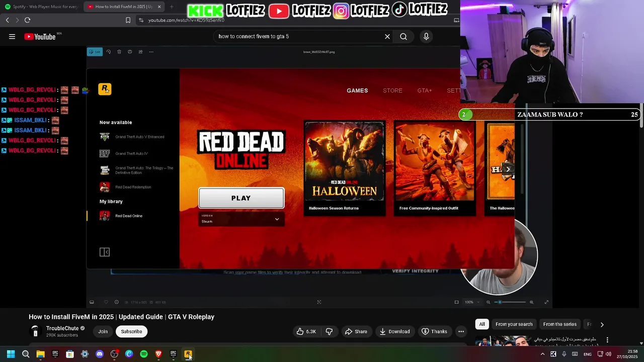Select the browser address bar URL
The height and width of the screenshot is (362, 644).
[186, 20]
